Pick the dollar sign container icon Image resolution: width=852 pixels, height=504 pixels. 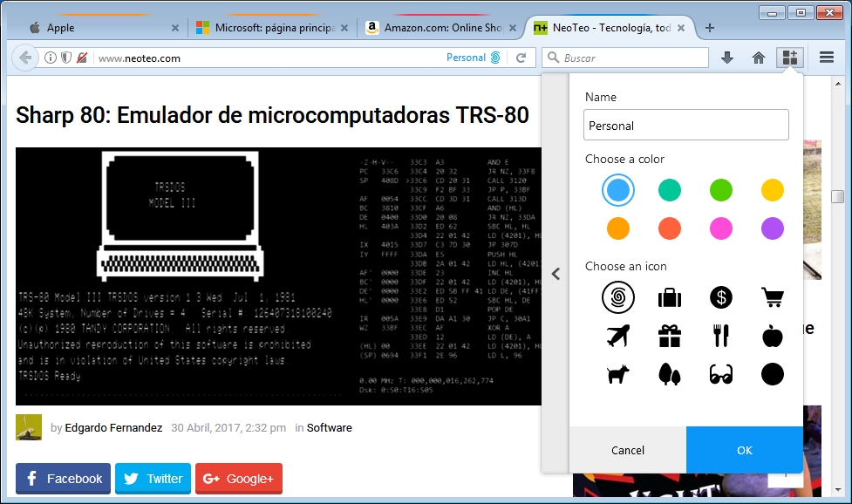click(x=721, y=297)
